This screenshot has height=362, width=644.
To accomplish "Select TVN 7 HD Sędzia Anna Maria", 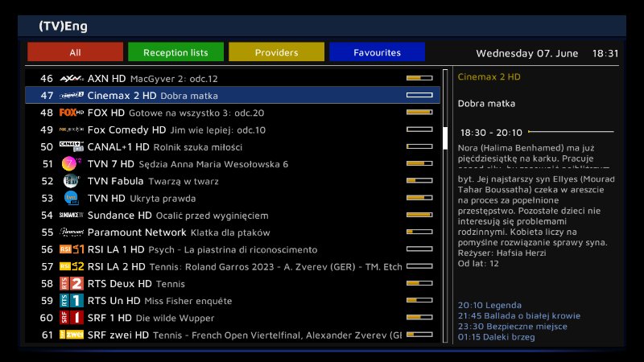I will [x=233, y=164].
